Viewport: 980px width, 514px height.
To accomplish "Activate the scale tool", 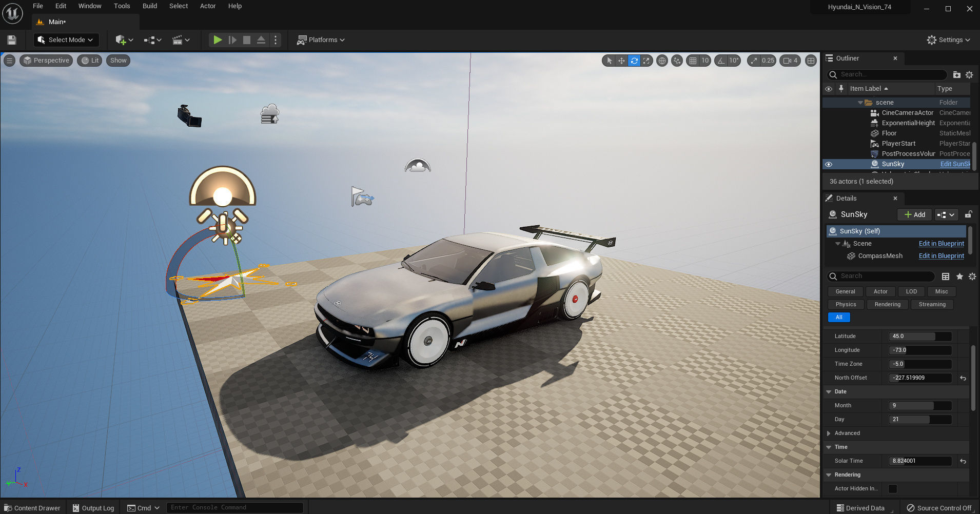I will coord(646,61).
